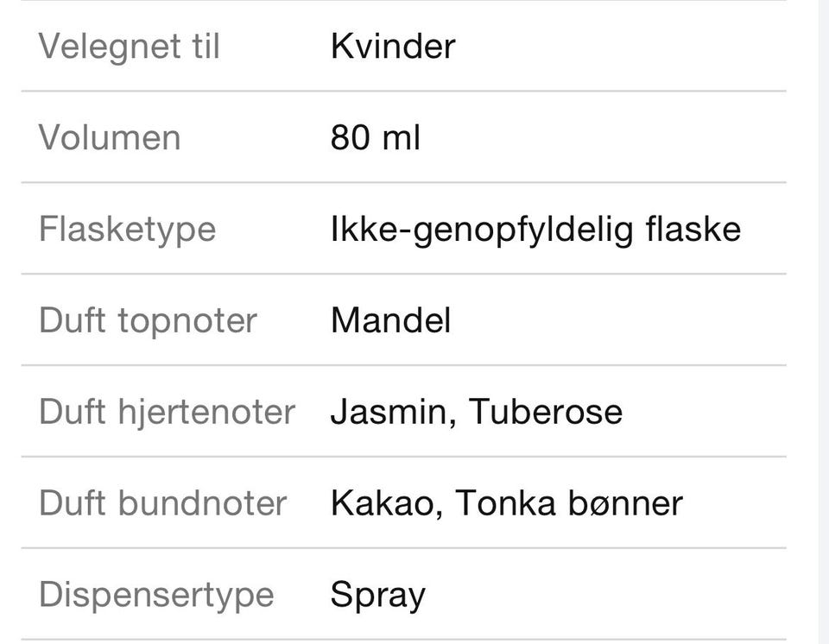
Task: Click the 'Duft hjertenoter' label
Action: pyautogui.click(x=167, y=412)
